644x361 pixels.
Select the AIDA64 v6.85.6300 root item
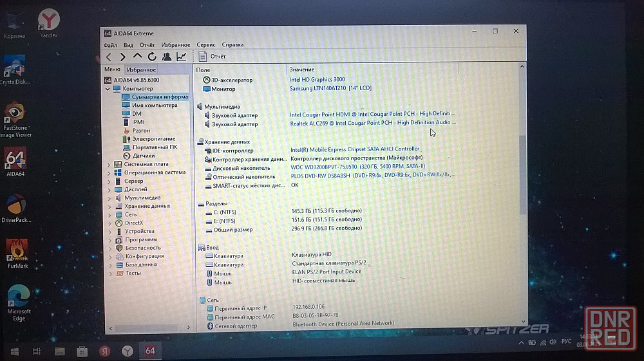(x=132, y=80)
